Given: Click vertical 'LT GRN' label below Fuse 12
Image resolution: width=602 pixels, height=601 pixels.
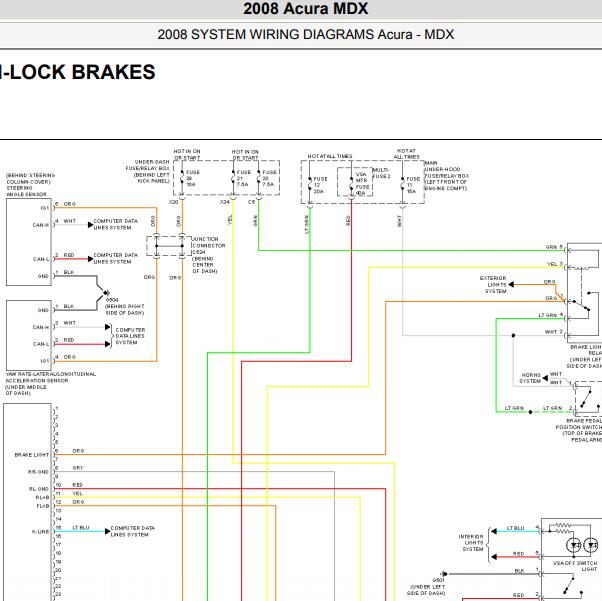Looking at the screenshot, I should pyautogui.click(x=306, y=224).
